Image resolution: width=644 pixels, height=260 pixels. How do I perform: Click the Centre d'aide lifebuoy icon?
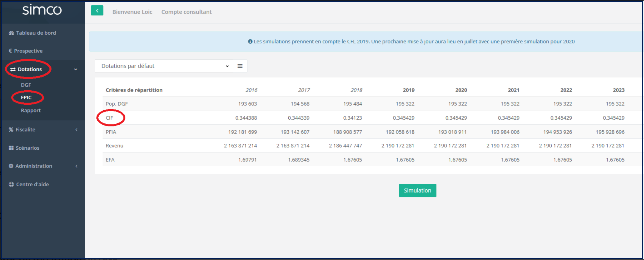(11, 185)
